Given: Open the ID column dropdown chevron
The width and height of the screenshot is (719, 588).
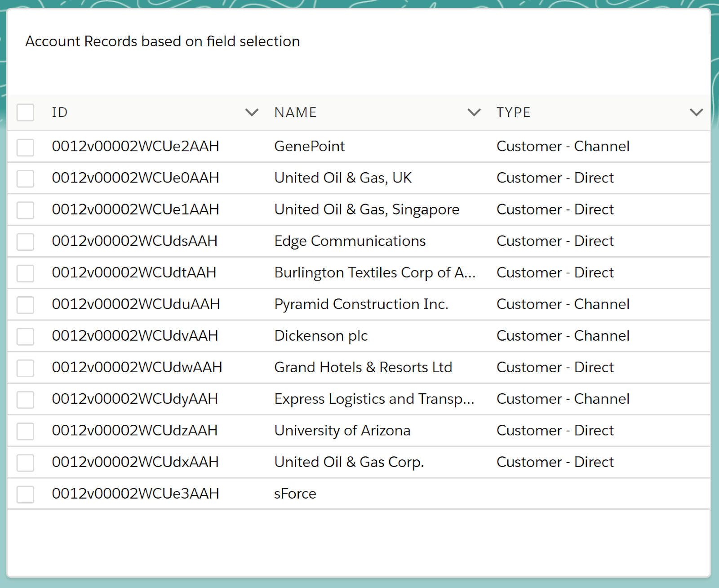Looking at the screenshot, I should tap(252, 112).
